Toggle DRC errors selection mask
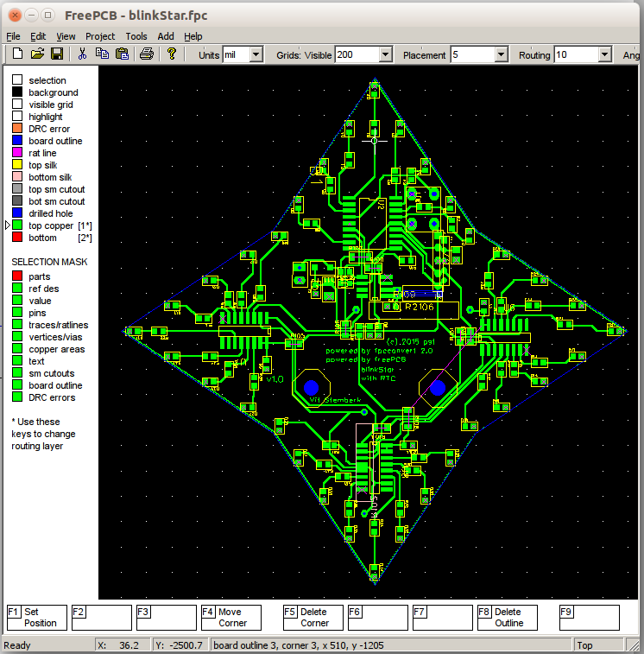Screen dimensions: 644x654 click(x=17, y=397)
